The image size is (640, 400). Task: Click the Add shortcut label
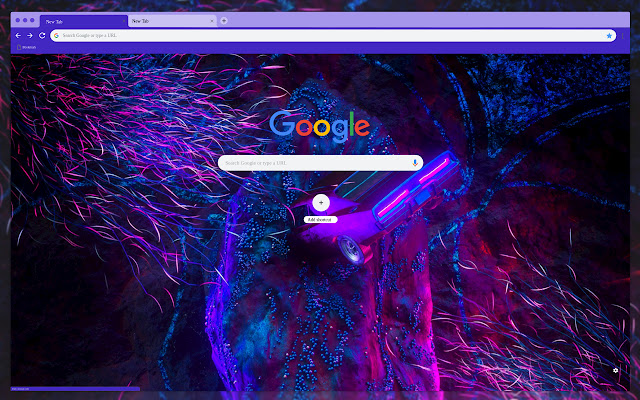point(320,220)
